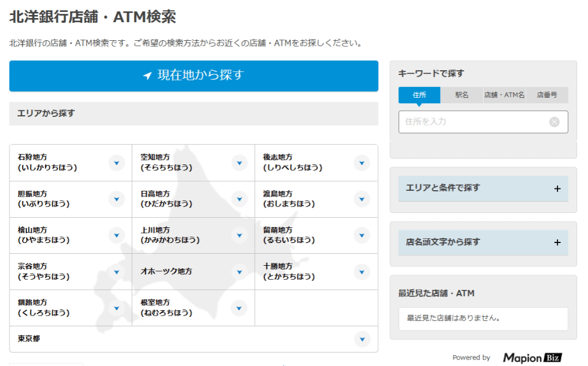Image resolution: width=588 pixels, height=366 pixels.
Task: Click the 最近見た店舗・ATM heading
Action: pyautogui.click(x=437, y=293)
